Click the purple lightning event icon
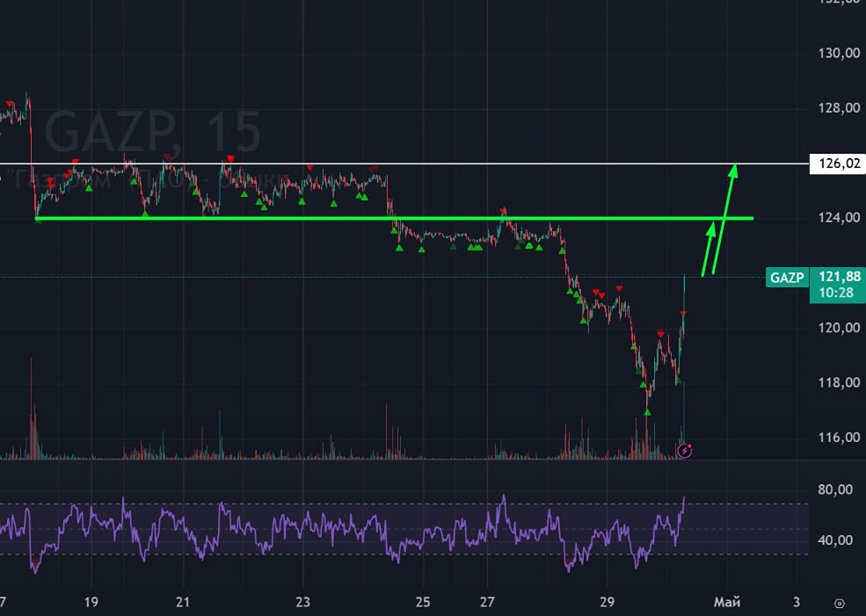The width and height of the screenshot is (866, 616). coord(684,451)
